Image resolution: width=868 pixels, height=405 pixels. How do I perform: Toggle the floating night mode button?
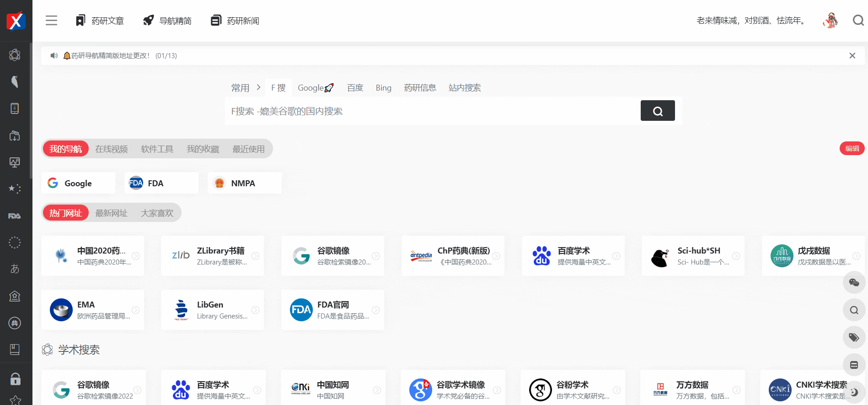pyautogui.click(x=854, y=392)
